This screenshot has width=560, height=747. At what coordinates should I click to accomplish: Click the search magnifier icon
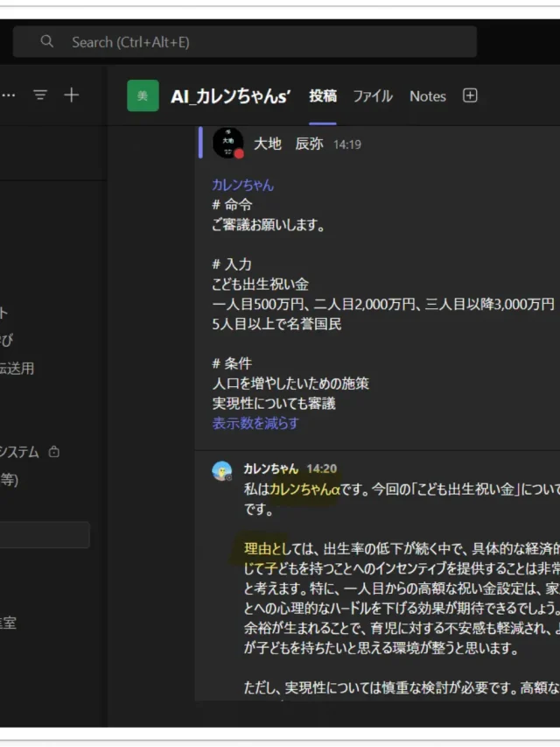tap(47, 42)
